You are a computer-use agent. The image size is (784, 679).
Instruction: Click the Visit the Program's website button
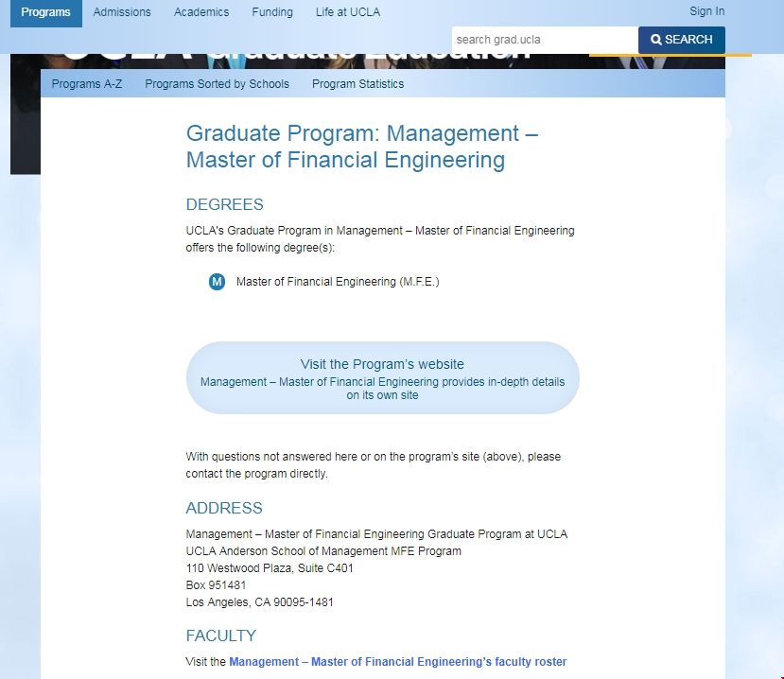point(382,378)
